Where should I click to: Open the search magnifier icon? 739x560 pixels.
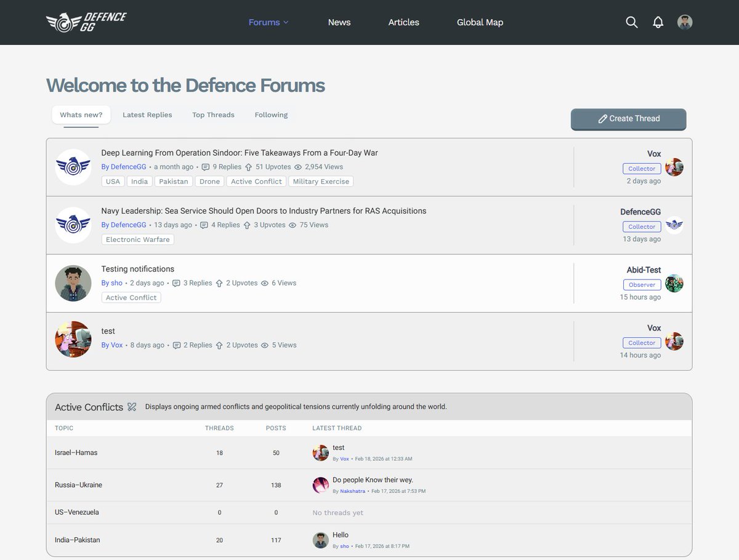pos(631,22)
